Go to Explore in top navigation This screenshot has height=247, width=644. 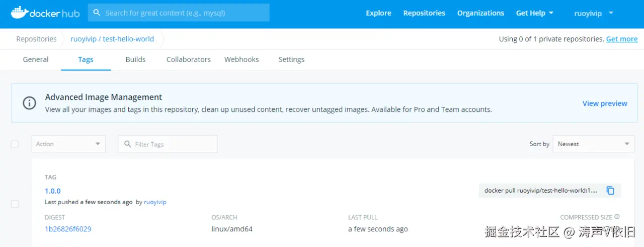(378, 13)
